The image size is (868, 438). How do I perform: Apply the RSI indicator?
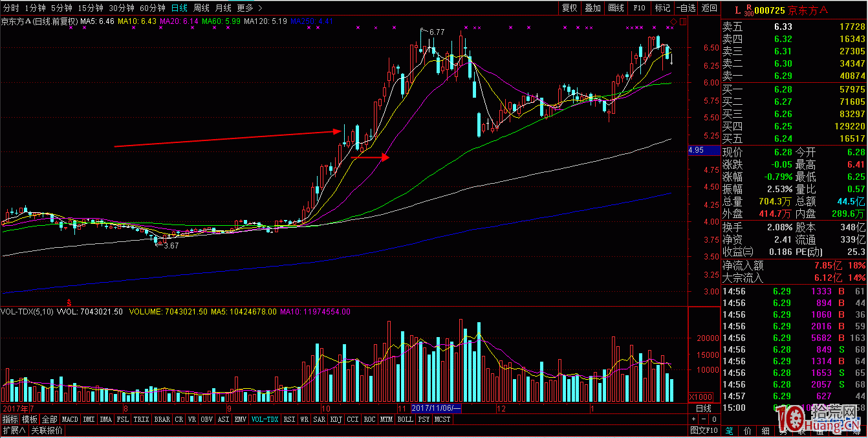[x=289, y=419]
